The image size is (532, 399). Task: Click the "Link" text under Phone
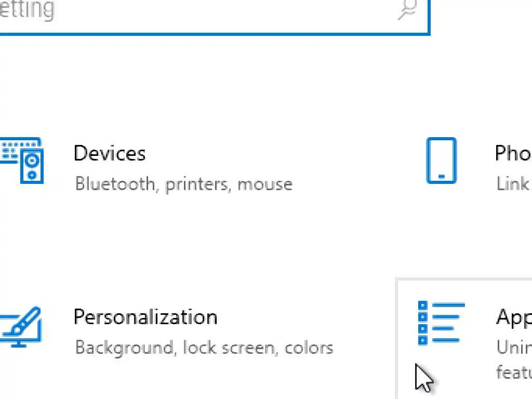[x=512, y=184]
